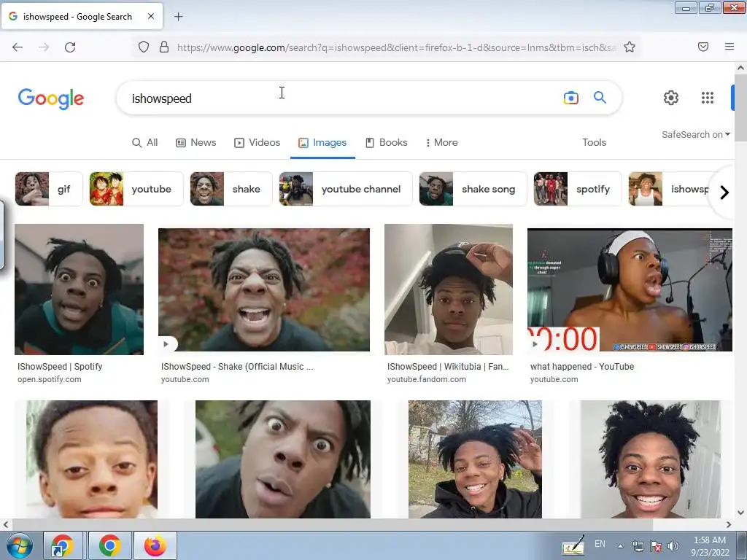The width and height of the screenshot is (747, 560).
Task: Click the open.spotify.com source link
Action: tap(50, 379)
